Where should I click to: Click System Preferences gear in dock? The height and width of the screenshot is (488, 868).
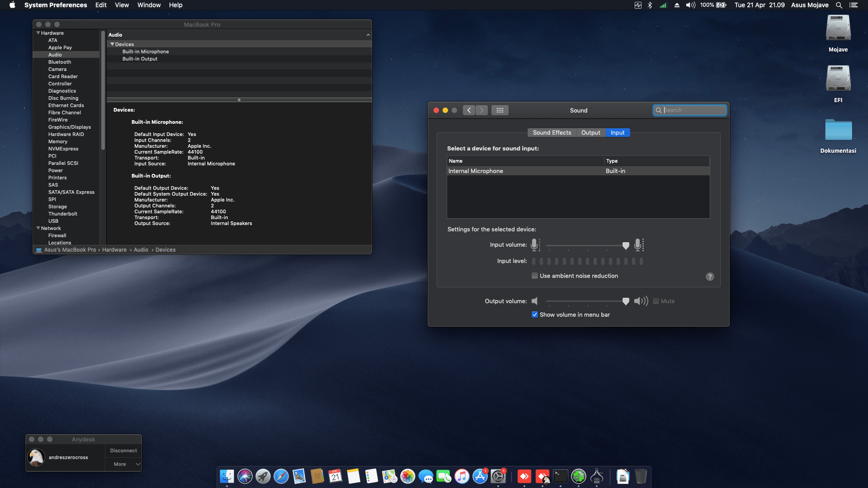coord(498,476)
